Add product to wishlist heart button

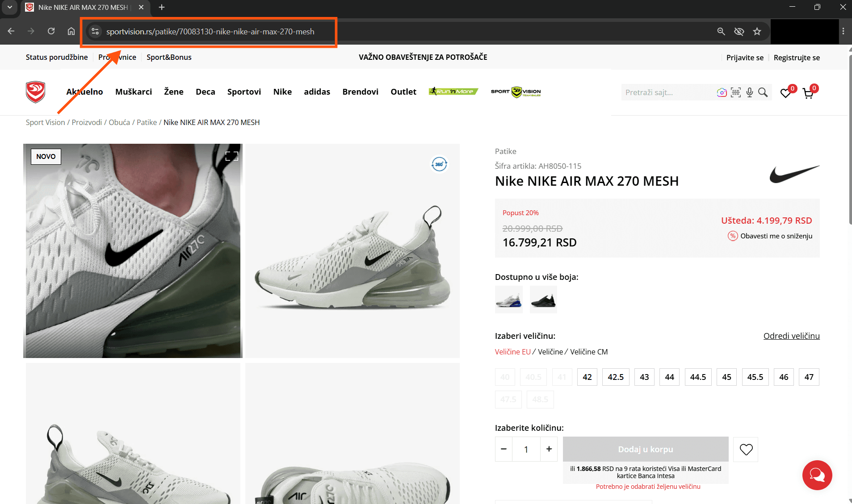[x=746, y=449]
